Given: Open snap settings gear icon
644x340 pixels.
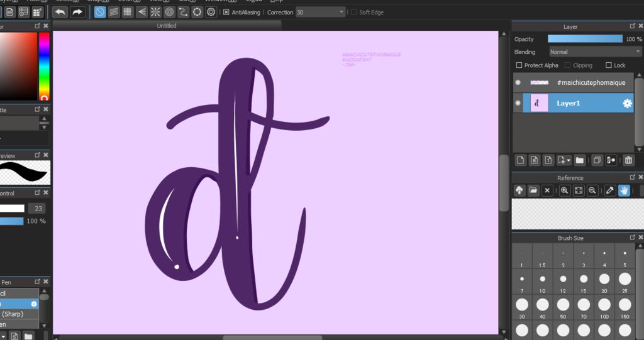Looking at the screenshot, I should (211, 12).
